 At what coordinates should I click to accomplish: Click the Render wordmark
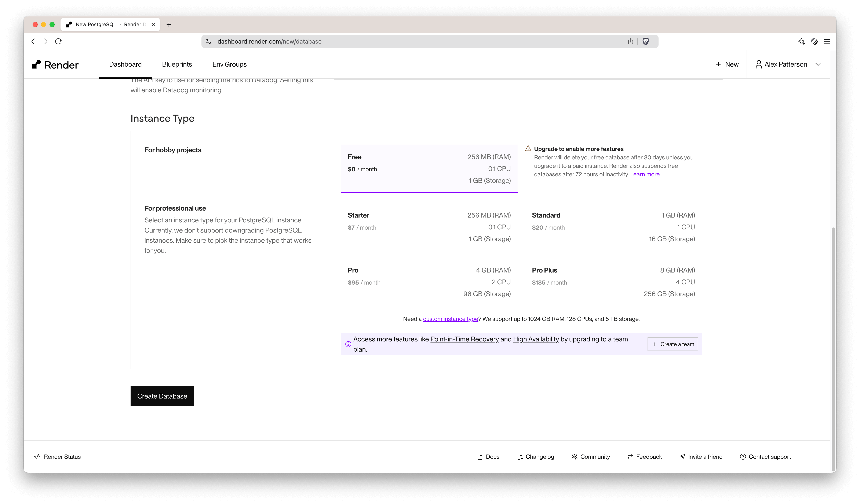[61, 65]
